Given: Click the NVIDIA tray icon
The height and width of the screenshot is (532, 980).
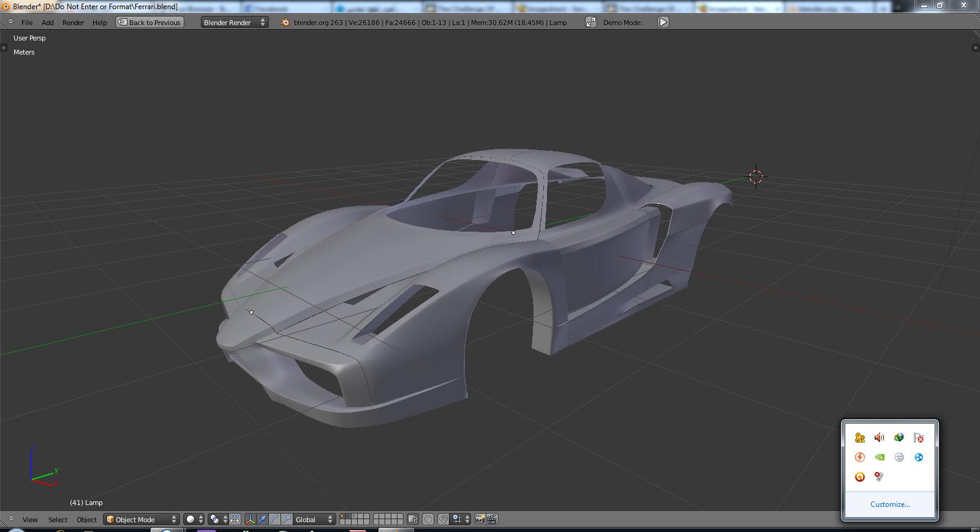Looking at the screenshot, I should [x=879, y=457].
